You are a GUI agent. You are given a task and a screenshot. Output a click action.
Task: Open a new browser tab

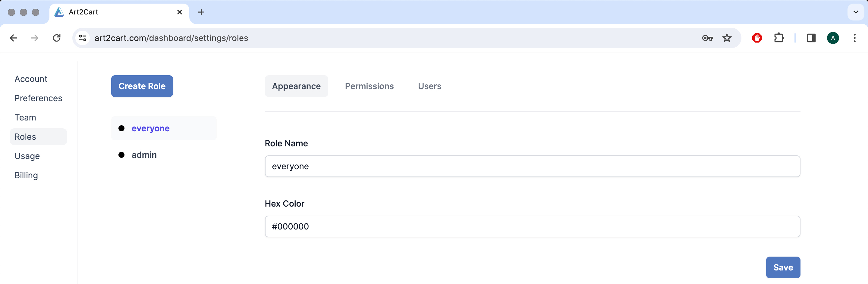pos(201,12)
